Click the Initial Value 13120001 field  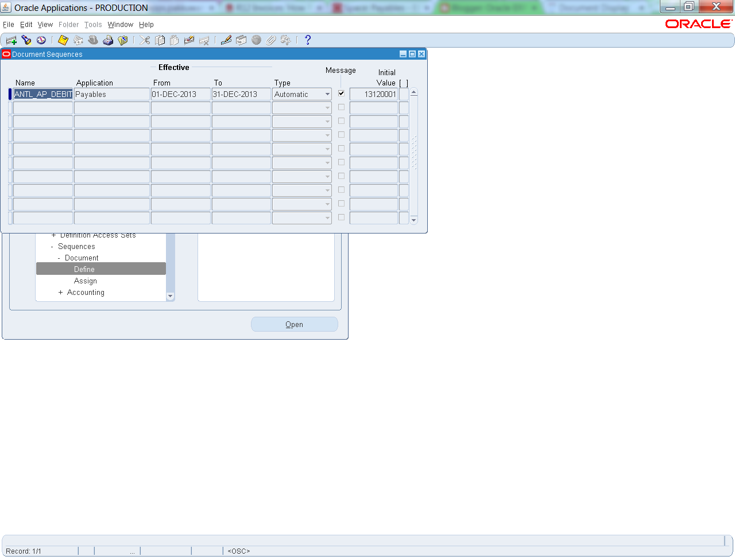point(374,94)
